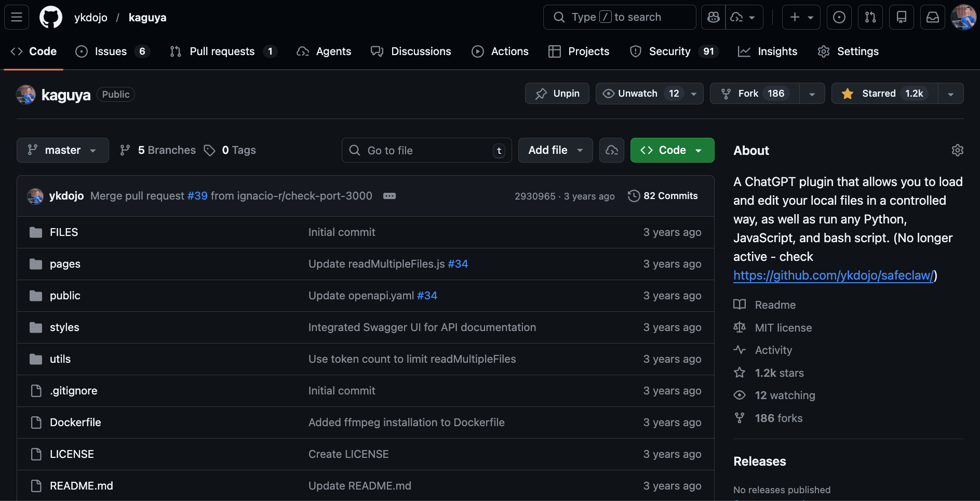Unwatch the repository
Screen dimensions: 980x501
(x=630, y=94)
